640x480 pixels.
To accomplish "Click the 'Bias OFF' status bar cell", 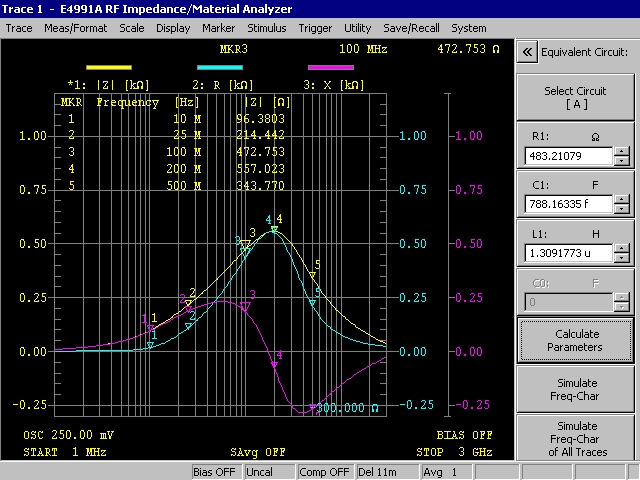I will tap(217, 472).
